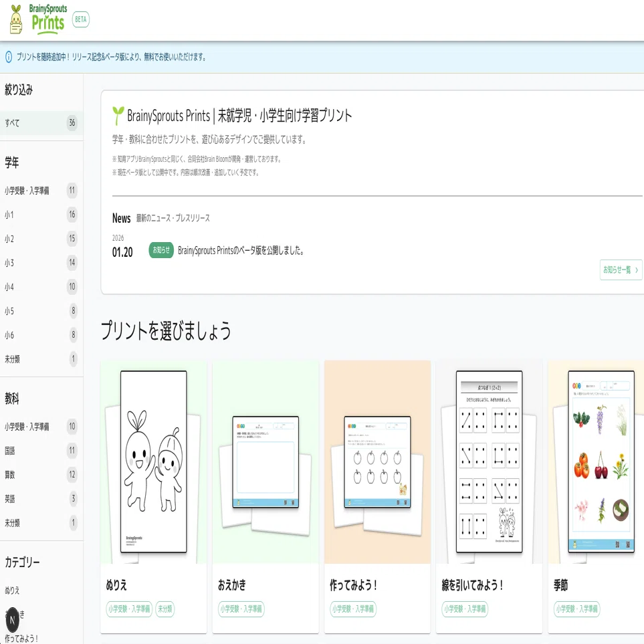The image size is (644, 644).
Task: Filter 教科 by 小学受験・入学準備
Action: [41, 427]
